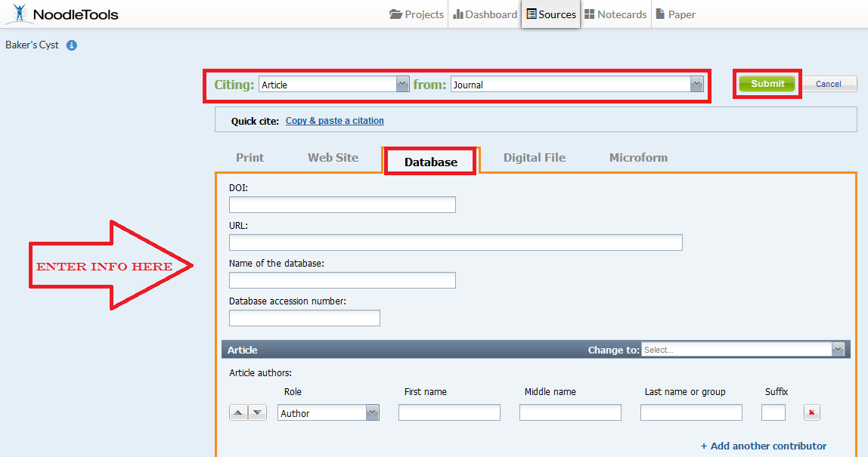The image size is (868, 457).
Task: Open Copy & paste a citation link
Action: tap(334, 121)
